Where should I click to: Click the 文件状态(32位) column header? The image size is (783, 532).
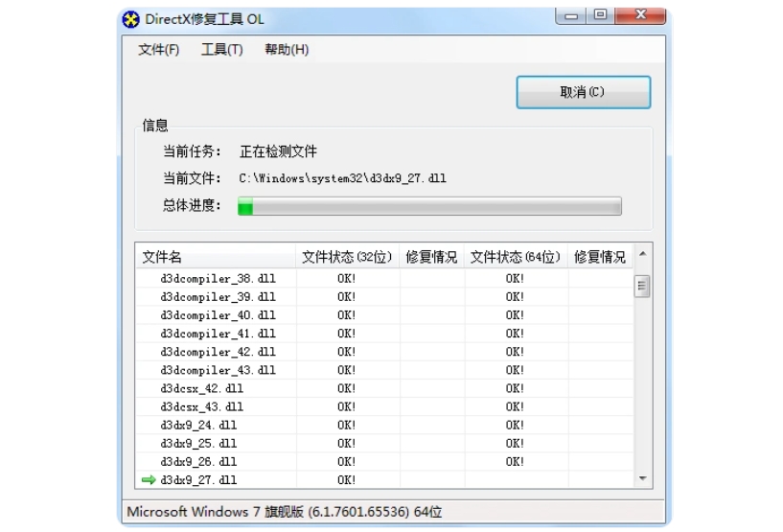[x=347, y=257]
